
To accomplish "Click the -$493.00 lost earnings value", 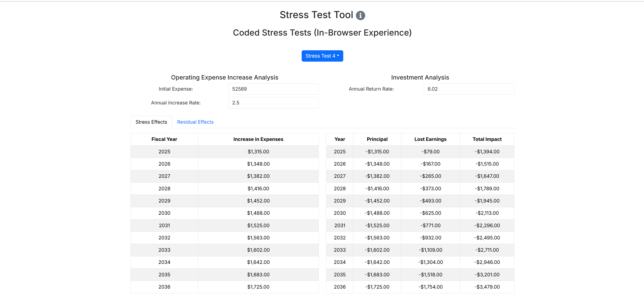I will coord(430,201).
